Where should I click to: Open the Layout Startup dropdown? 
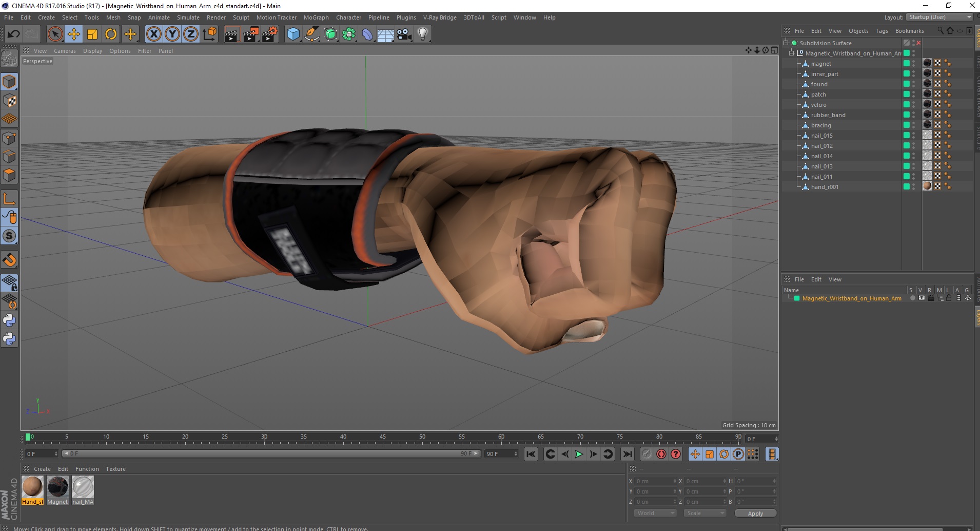(940, 17)
